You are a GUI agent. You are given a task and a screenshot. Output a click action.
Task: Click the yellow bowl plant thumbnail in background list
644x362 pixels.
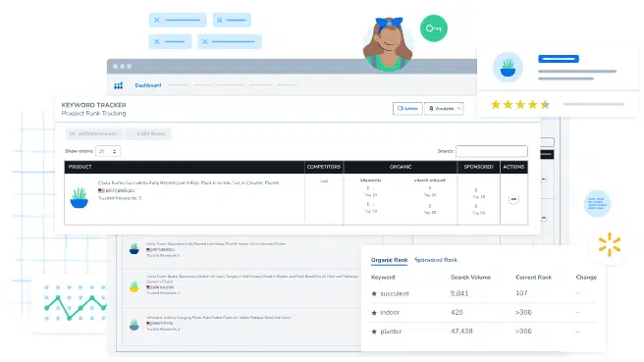(134, 286)
